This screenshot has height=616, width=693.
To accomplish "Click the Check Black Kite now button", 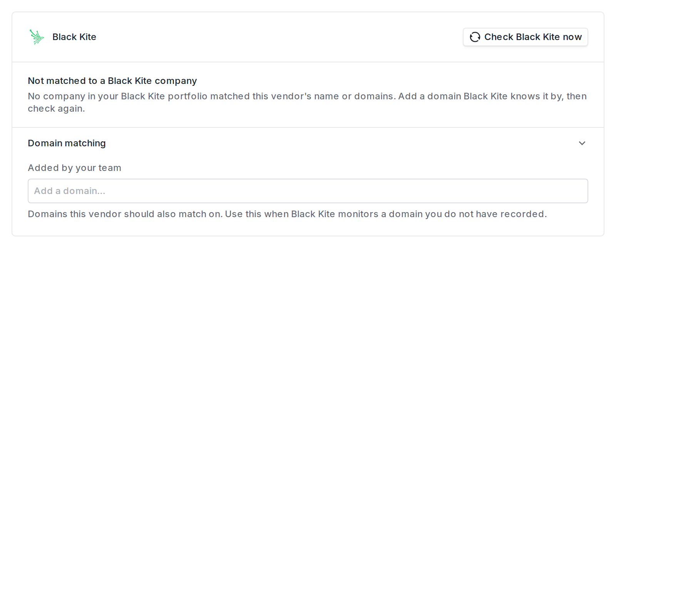I will tap(526, 37).
